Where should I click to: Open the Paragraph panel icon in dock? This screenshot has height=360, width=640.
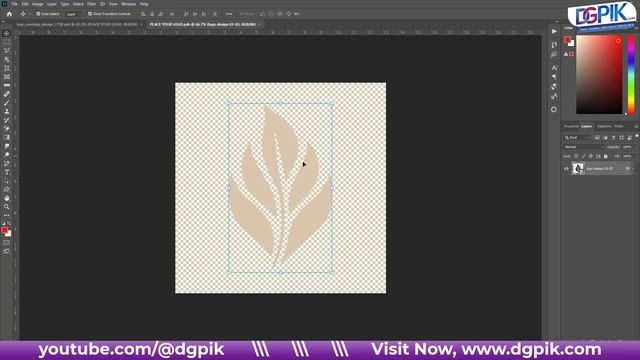(x=554, y=77)
